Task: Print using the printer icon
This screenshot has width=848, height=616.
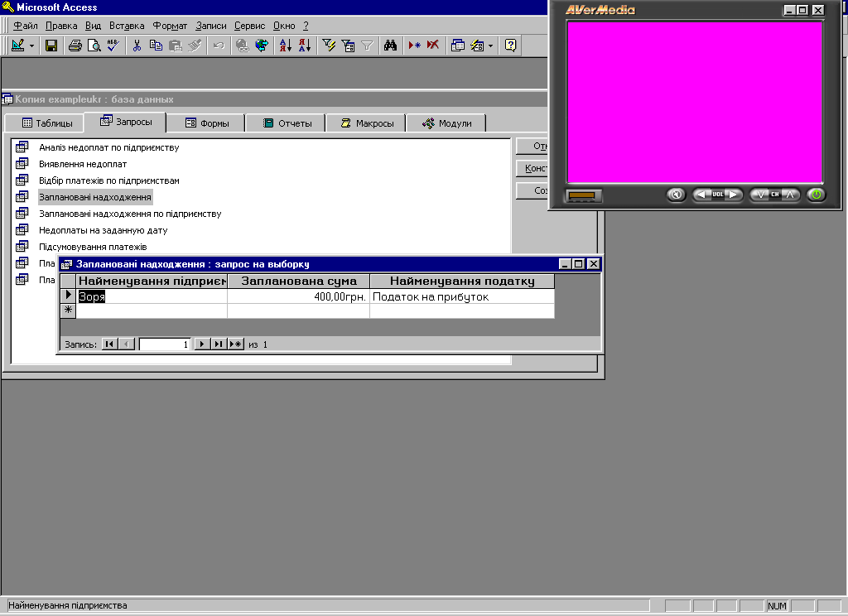Action: (75, 46)
